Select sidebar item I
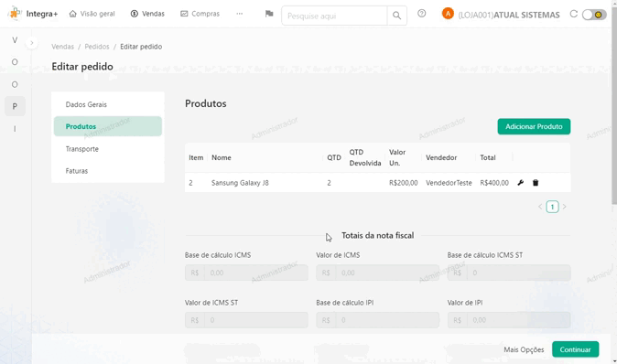Image resolution: width=617 pixels, height=364 pixels. [15, 129]
